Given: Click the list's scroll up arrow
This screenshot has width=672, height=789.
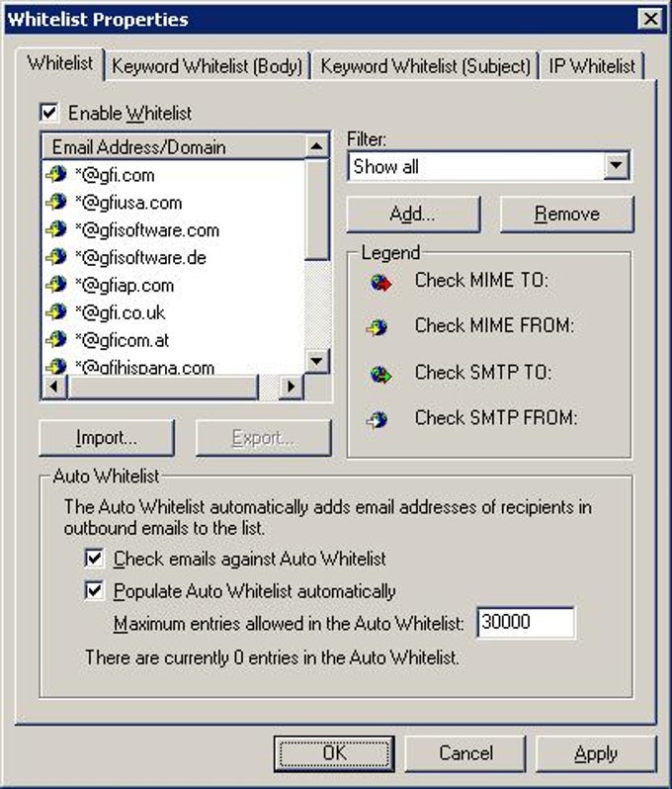Looking at the screenshot, I should pos(317,146).
